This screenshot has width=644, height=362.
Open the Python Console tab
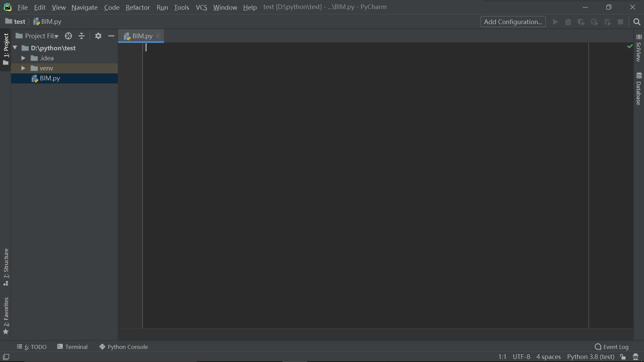pyautogui.click(x=124, y=347)
